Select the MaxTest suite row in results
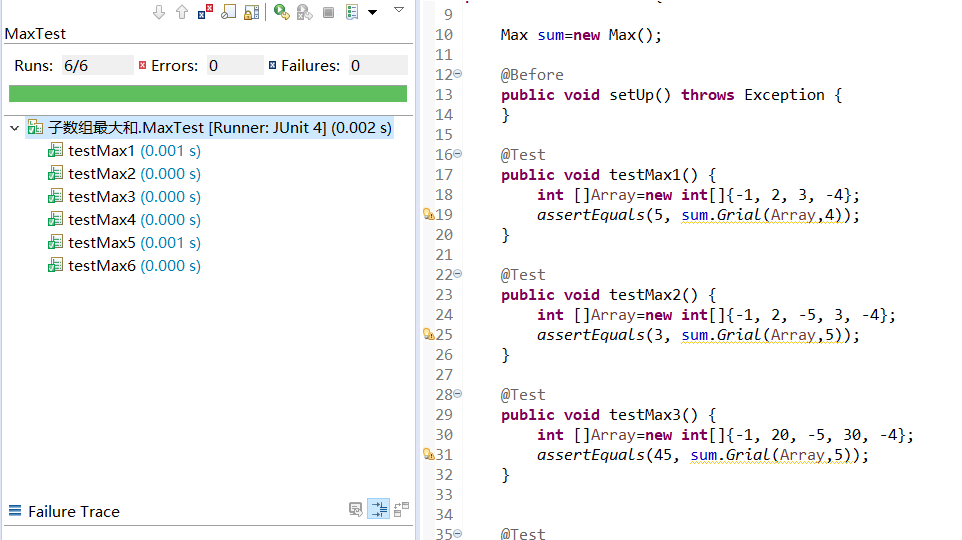The height and width of the screenshot is (540, 962). pos(209,128)
